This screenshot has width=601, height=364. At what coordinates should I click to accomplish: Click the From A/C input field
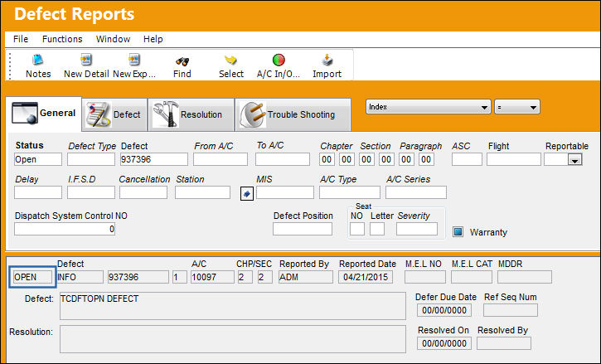point(221,159)
